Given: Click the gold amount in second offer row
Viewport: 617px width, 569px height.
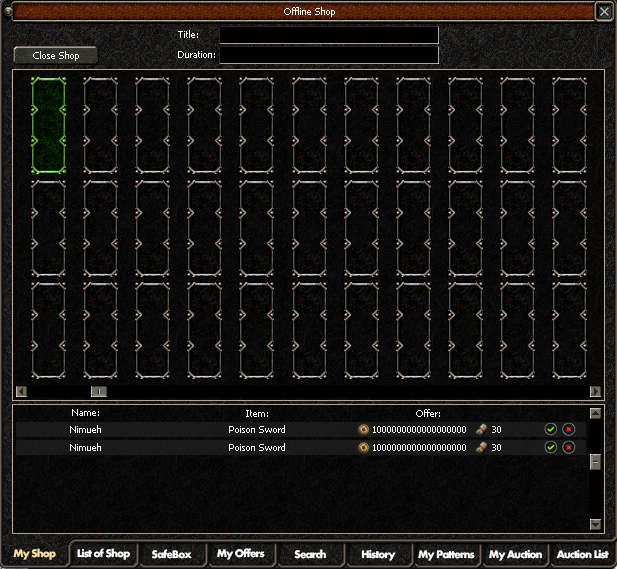Looking at the screenshot, I should coord(419,447).
